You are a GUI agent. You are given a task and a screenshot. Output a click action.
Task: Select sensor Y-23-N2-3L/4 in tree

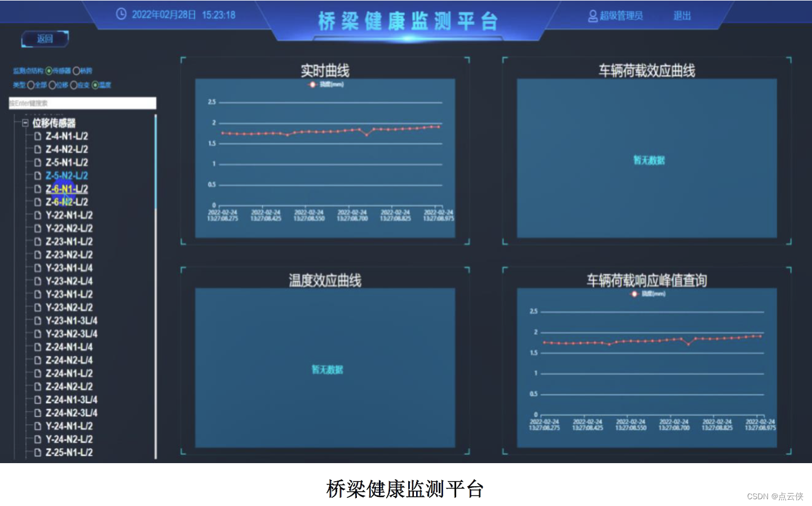pos(71,334)
